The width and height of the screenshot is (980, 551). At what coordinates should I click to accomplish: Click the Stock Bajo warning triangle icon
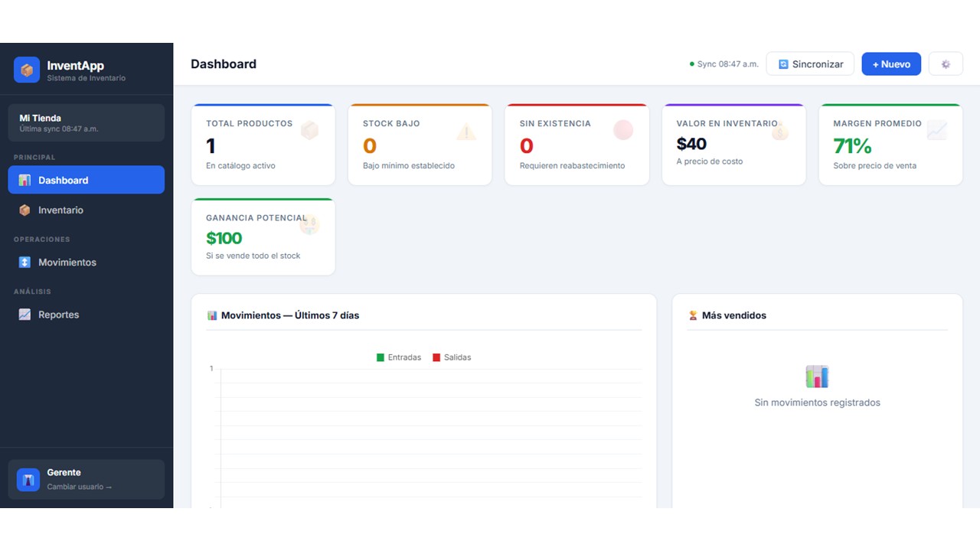tap(466, 132)
